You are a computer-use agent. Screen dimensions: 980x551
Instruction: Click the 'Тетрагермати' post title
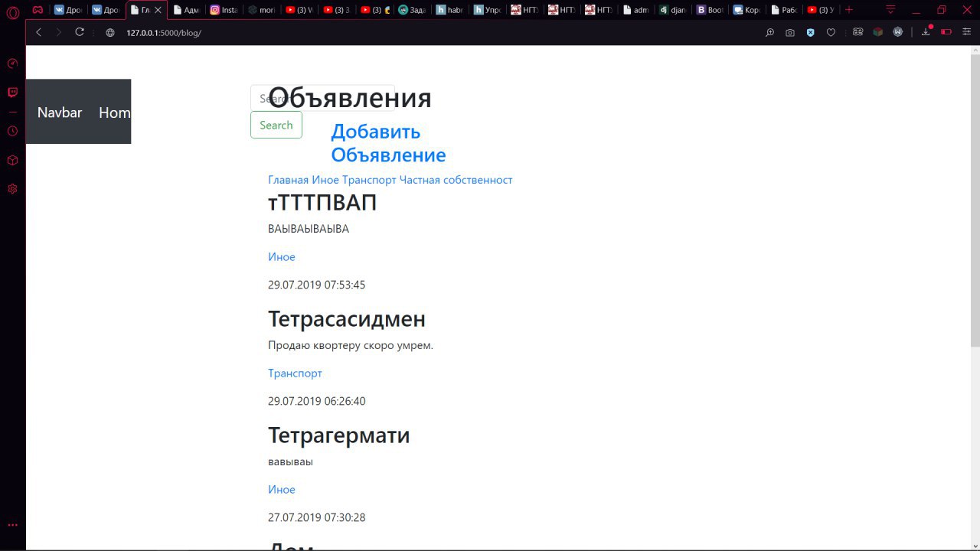click(339, 435)
